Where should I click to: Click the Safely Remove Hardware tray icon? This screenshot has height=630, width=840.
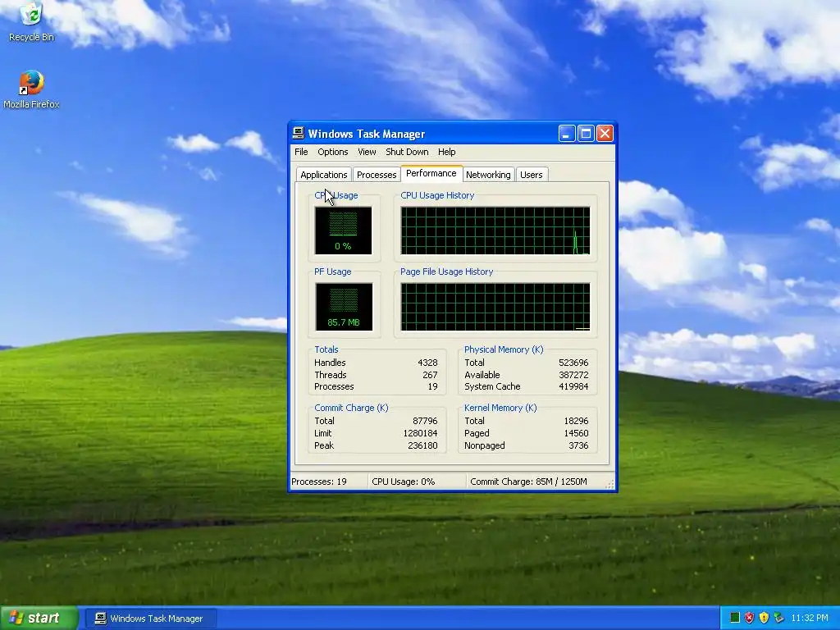778,618
